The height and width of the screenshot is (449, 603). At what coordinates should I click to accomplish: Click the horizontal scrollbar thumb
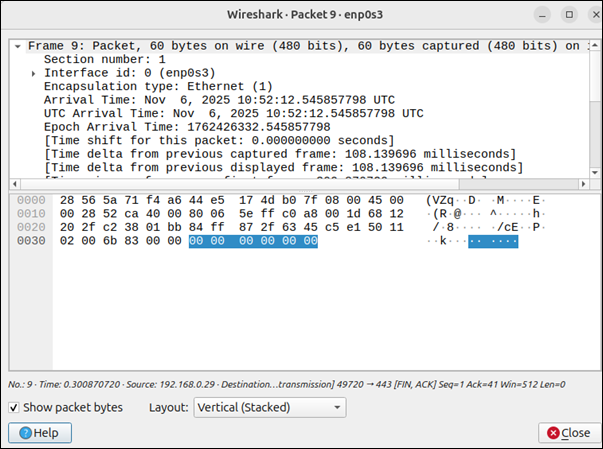tap(240, 184)
